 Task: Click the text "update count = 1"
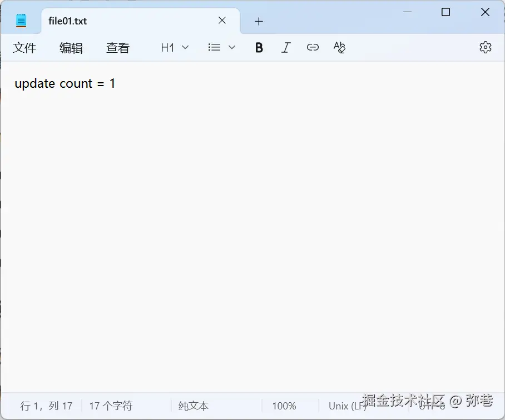(65, 84)
